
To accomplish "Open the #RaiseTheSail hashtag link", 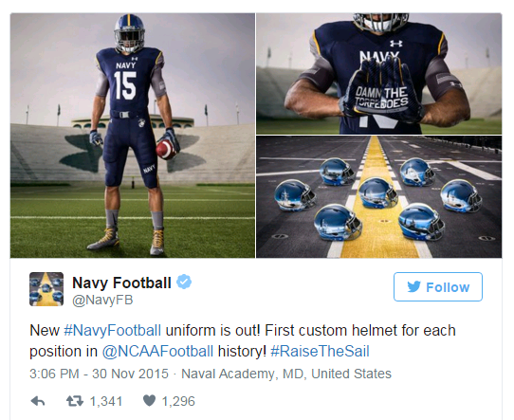I will [x=320, y=352].
